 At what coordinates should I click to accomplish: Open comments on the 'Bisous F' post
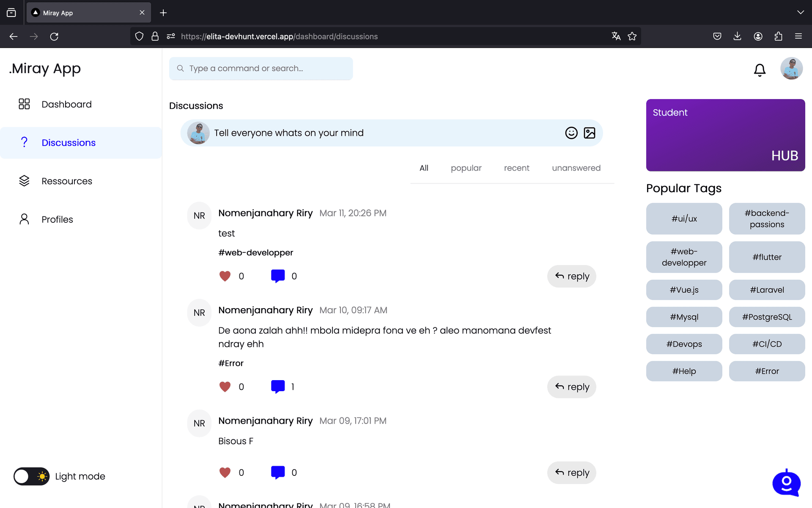click(x=278, y=472)
